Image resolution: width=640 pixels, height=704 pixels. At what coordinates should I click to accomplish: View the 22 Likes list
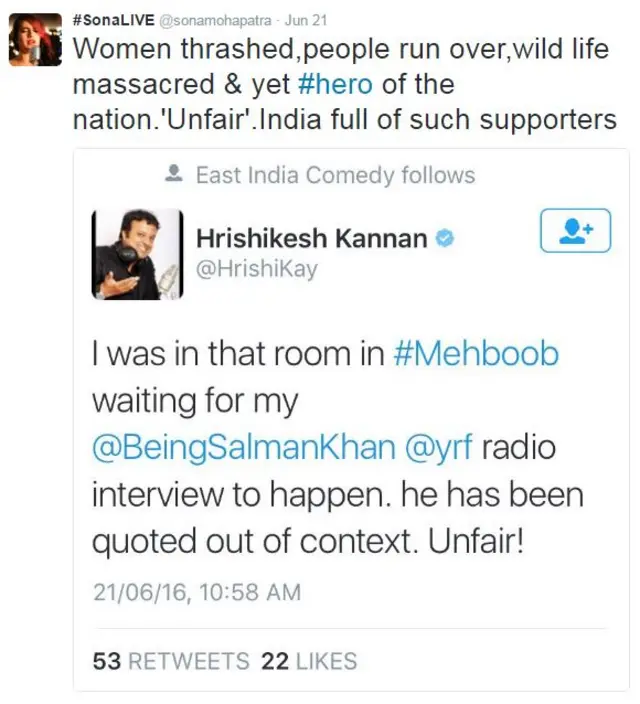[x=309, y=661]
